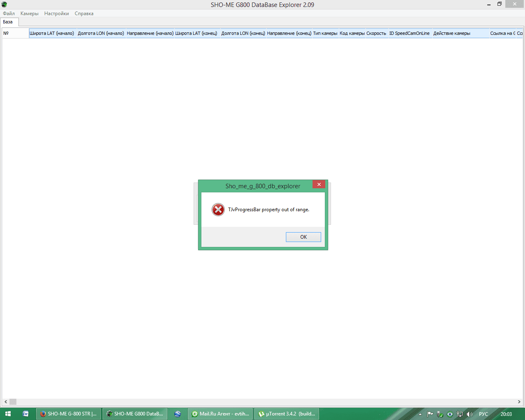Click the ID SpeedCamOnLine column header

pos(409,34)
